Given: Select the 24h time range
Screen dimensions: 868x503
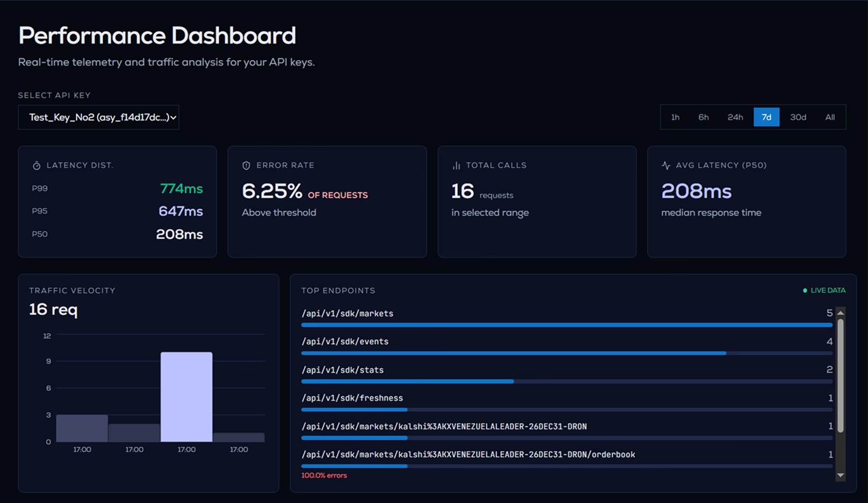Looking at the screenshot, I should pos(735,117).
